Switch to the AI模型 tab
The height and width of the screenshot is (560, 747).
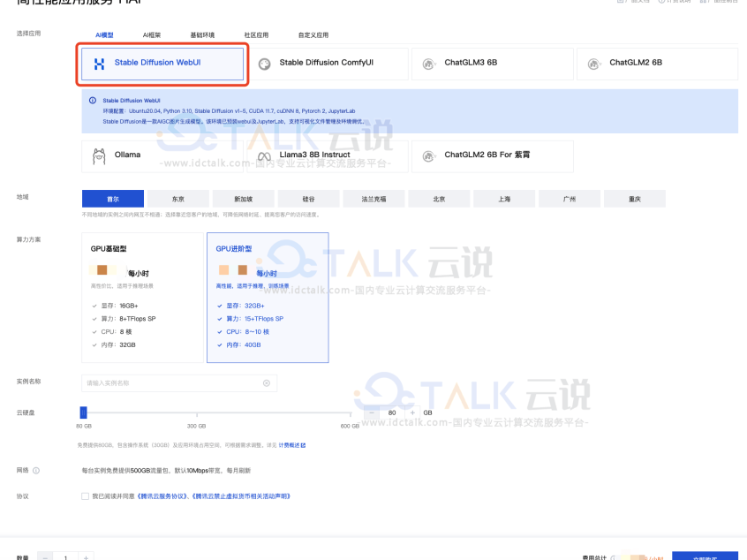(104, 35)
